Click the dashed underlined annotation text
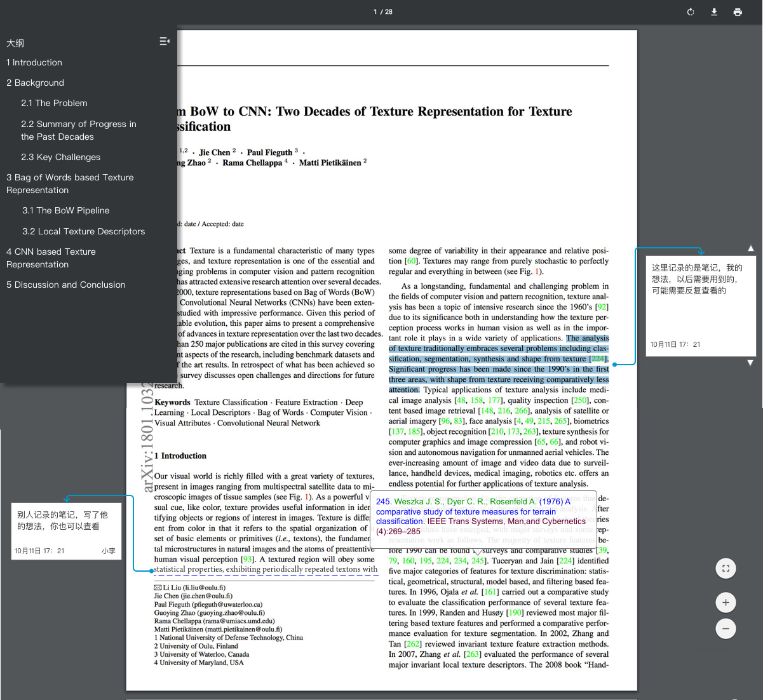Viewport: 763px width, 700px height. pyautogui.click(x=266, y=570)
